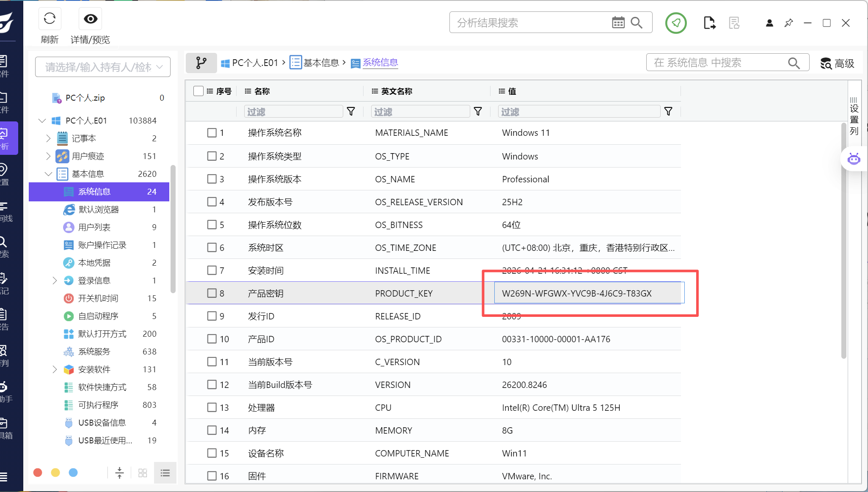Viewport: 868px width, 492px height.
Task: Check row 4 发布版本号 checkbox
Action: click(212, 202)
